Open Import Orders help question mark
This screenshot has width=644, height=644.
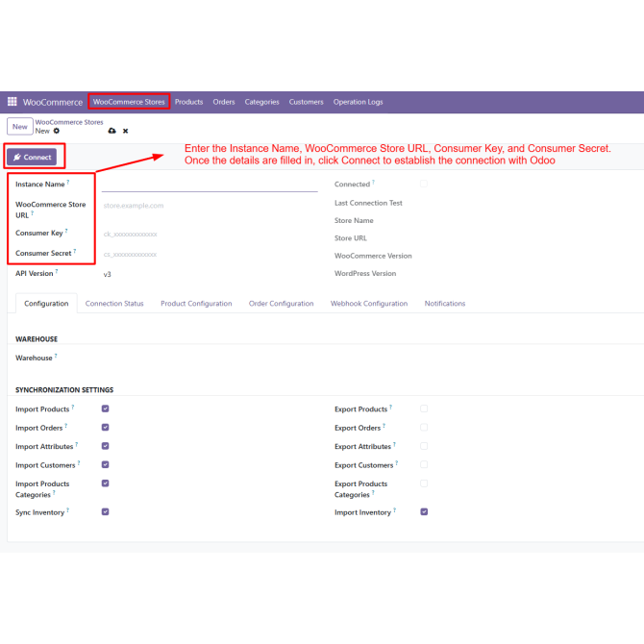coord(65,425)
